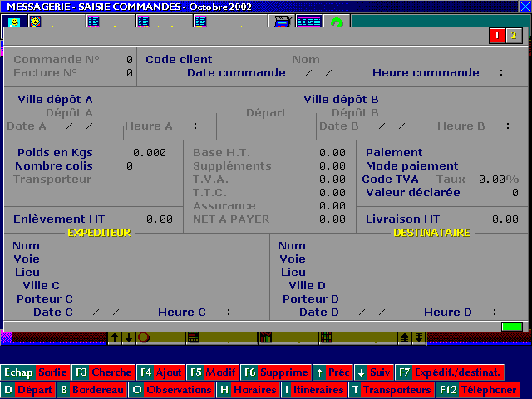Click the down arrow with lines icon
Screen dimensions: 532x399
tap(419, 337)
